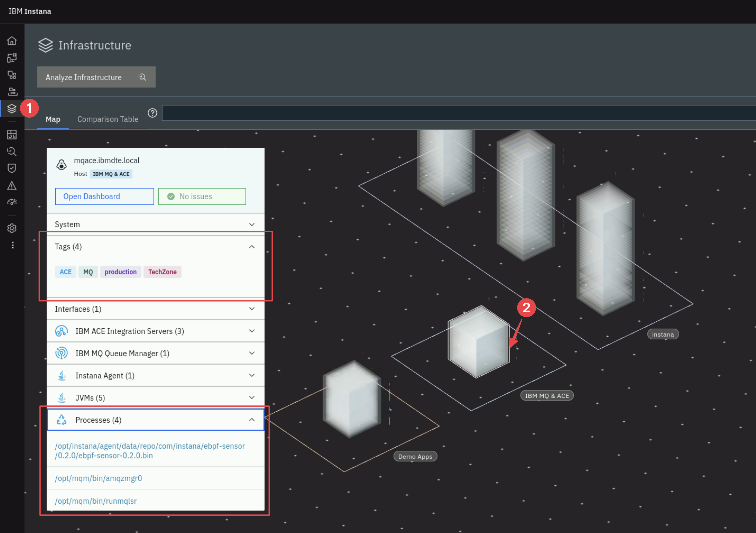Click the No issues status button
756x533 pixels.
point(202,196)
